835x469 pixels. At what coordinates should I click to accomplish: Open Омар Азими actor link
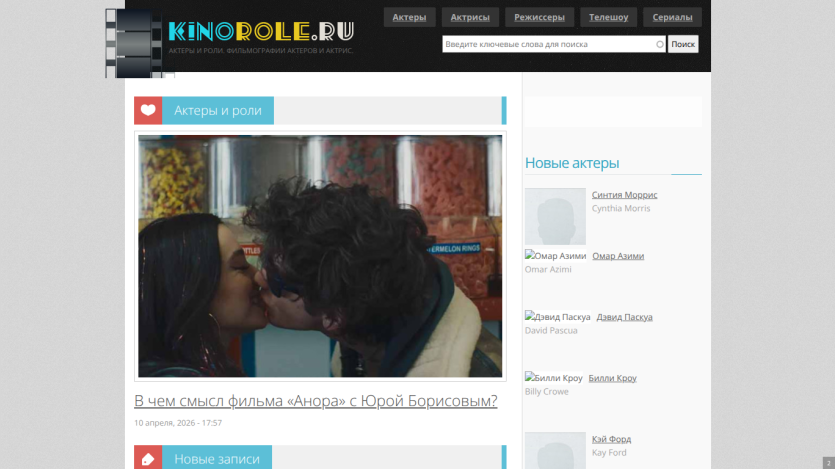(x=618, y=256)
